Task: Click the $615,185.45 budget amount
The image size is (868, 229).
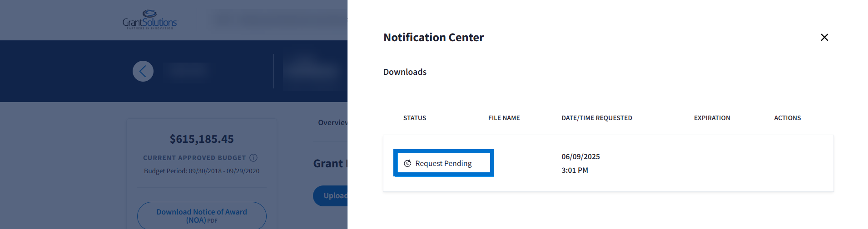Action: coord(202,139)
